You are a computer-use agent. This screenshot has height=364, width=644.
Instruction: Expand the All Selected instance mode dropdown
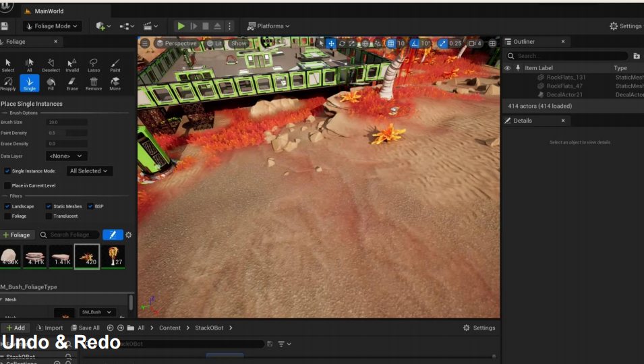[x=89, y=171]
